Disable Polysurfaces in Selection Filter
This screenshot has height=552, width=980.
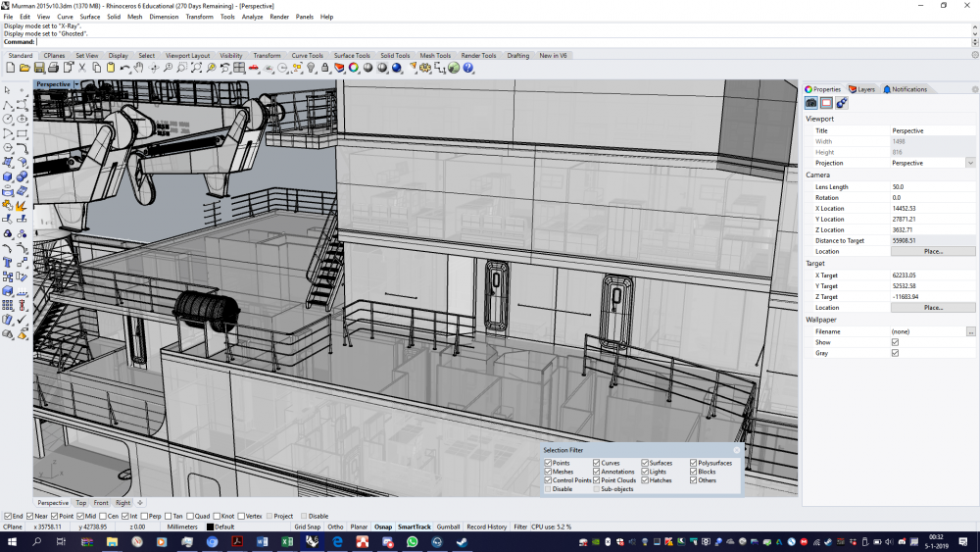[694, 463]
